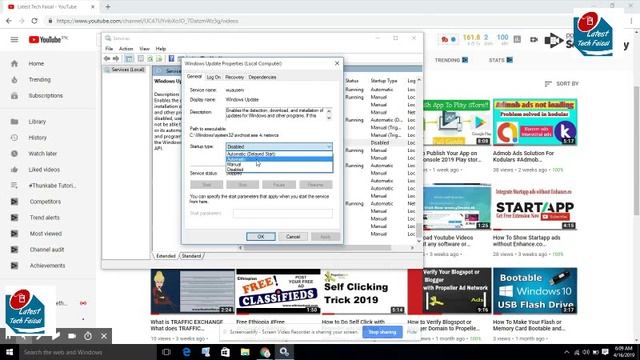Image resolution: width=640 pixels, height=360 pixels.
Task: Click the browser reload button
Action: pyautogui.click(x=34, y=21)
